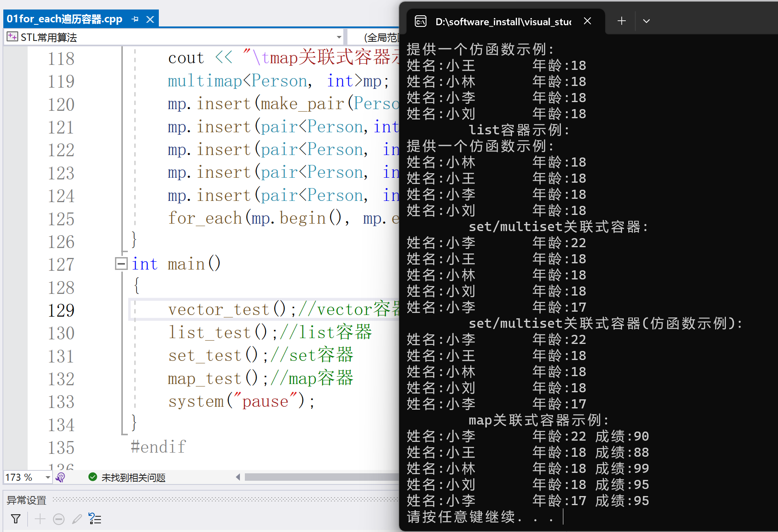778x532 pixels.
Task: Click the edit conditions pencil icon
Action: [77, 519]
